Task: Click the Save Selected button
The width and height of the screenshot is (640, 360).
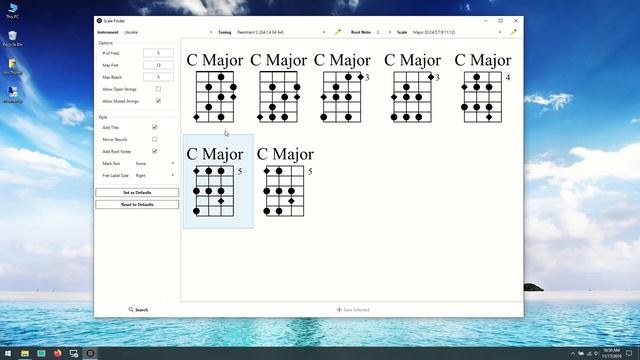Action: tap(353, 310)
